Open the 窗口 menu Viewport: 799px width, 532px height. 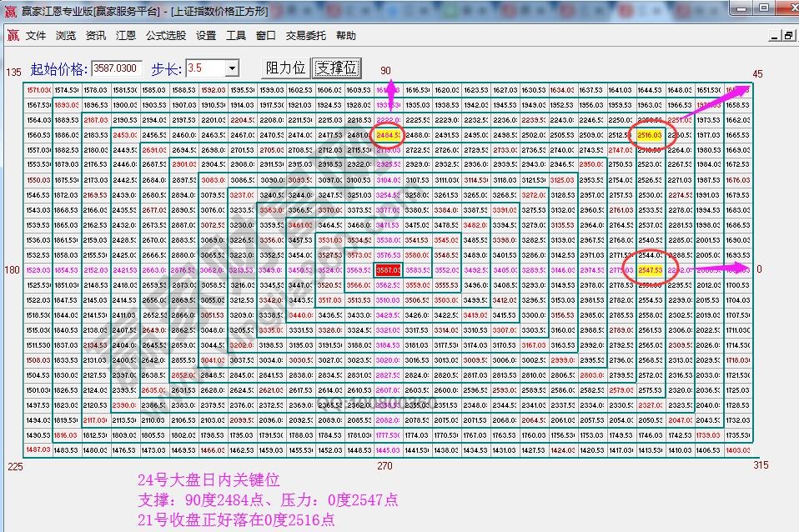(x=266, y=35)
